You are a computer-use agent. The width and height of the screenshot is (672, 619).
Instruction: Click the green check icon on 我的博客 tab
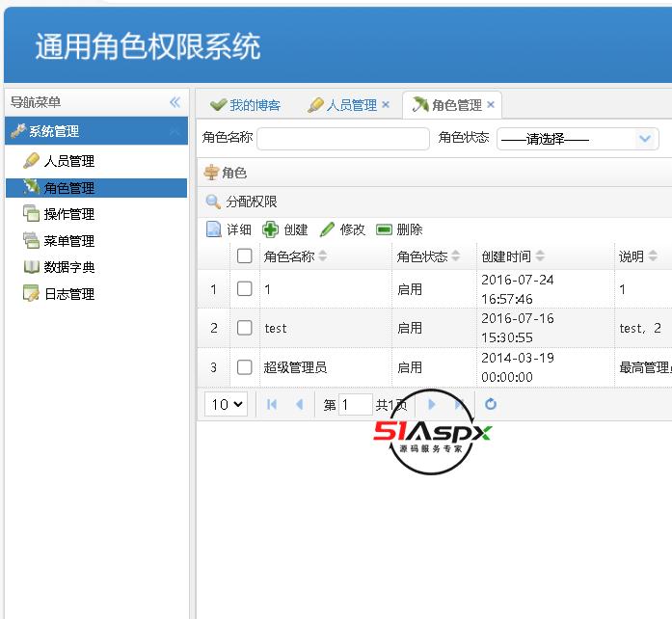tap(219, 104)
